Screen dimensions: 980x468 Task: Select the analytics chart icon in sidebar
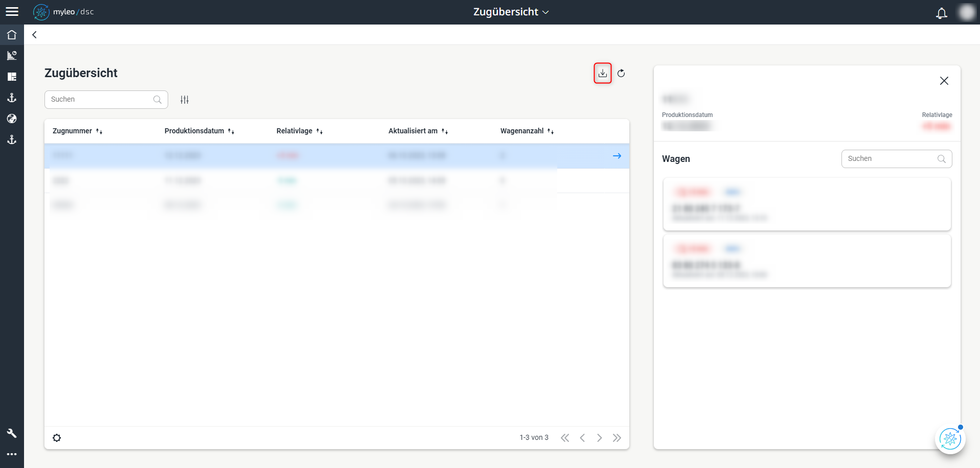[12, 56]
